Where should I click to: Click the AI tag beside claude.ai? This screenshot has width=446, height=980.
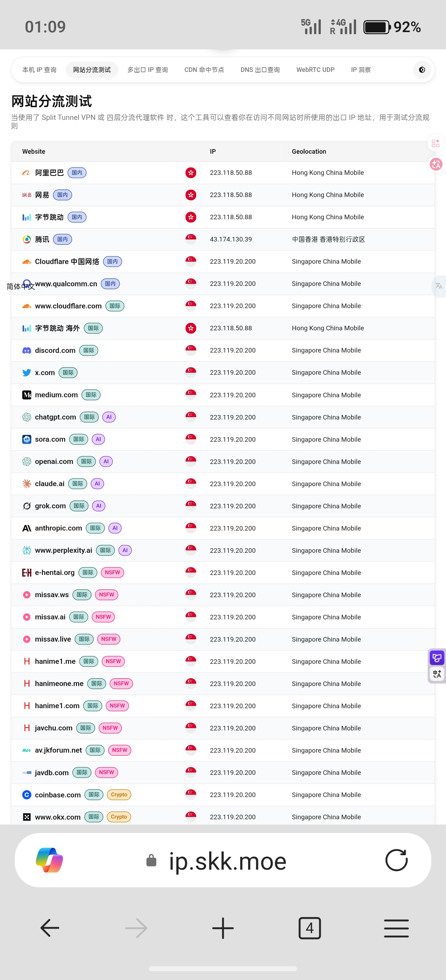97,484
